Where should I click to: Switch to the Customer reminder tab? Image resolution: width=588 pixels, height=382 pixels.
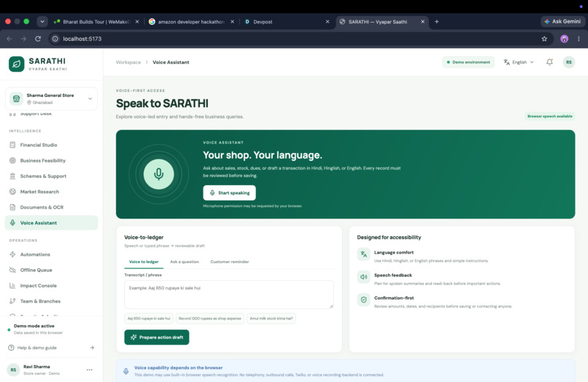click(x=230, y=262)
